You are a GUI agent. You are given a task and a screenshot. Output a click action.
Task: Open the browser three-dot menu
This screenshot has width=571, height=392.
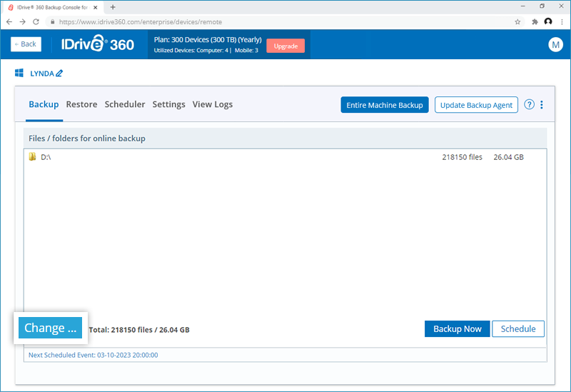[562, 22]
